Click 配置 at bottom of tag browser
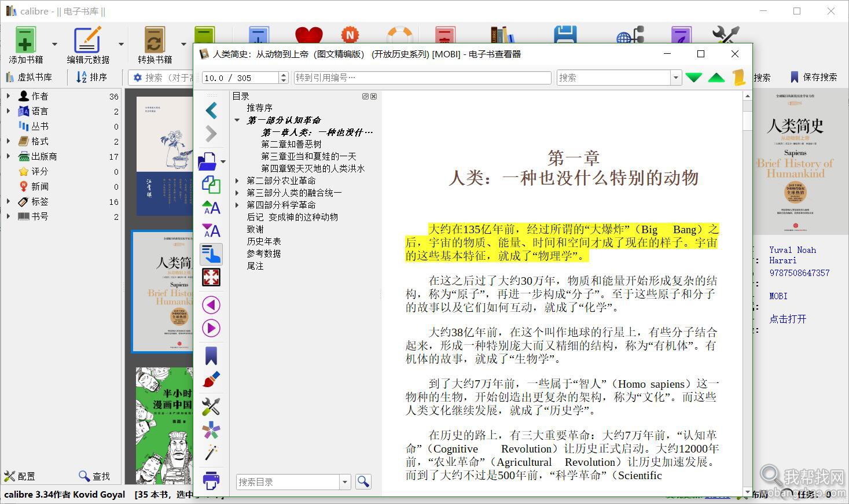849x504 pixels. point(20,476)
